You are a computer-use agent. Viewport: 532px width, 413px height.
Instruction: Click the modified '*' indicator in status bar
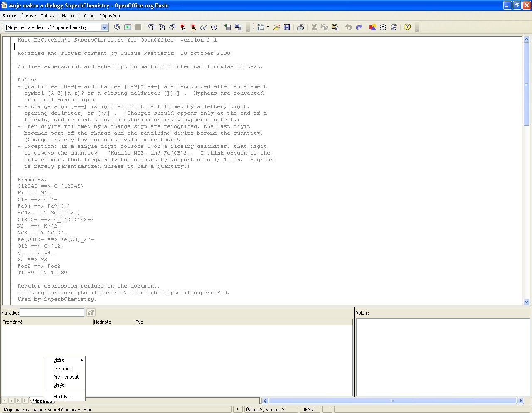237,410
